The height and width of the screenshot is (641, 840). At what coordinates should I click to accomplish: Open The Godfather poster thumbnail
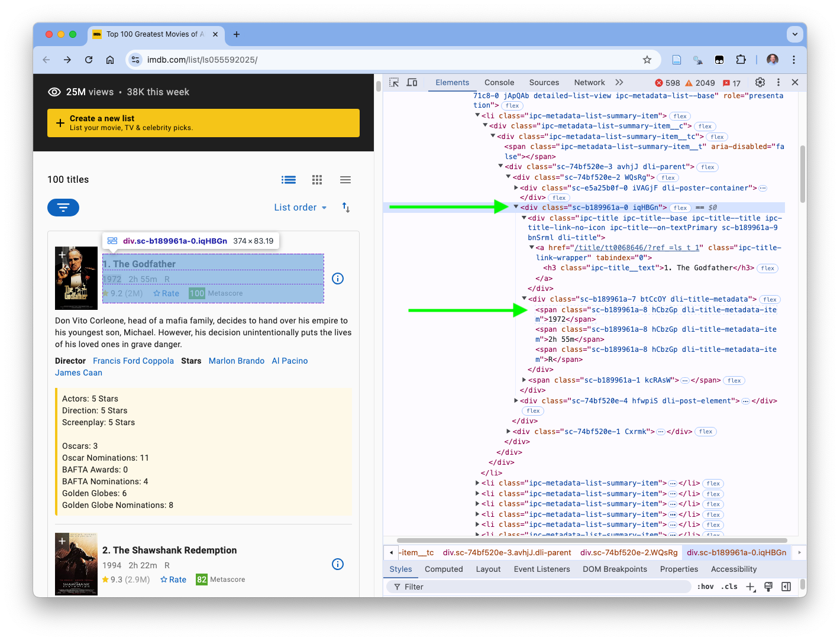[76, 278]
